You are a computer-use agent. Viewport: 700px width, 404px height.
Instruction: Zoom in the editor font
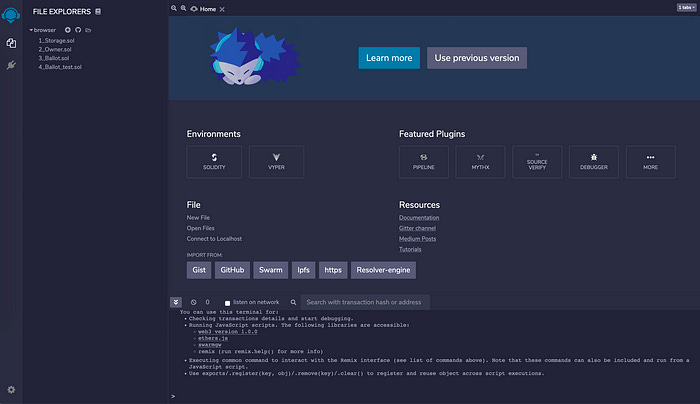click(183, 8)
